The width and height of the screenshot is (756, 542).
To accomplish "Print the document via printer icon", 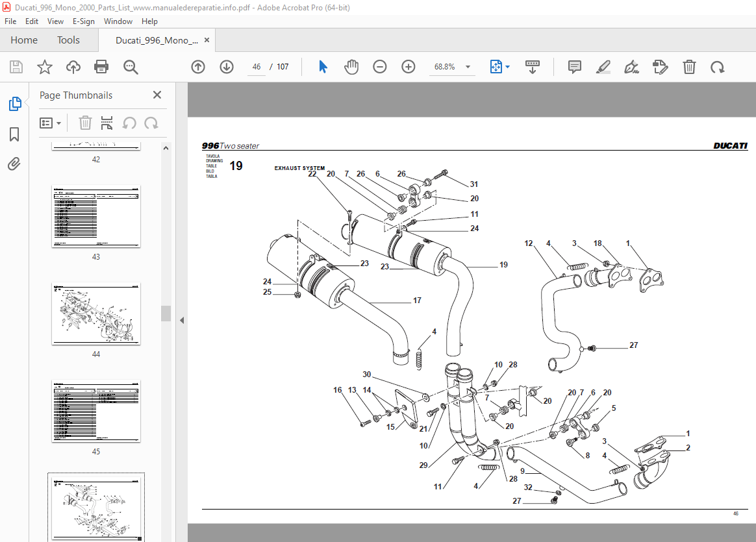I will [x=101, y=67].
